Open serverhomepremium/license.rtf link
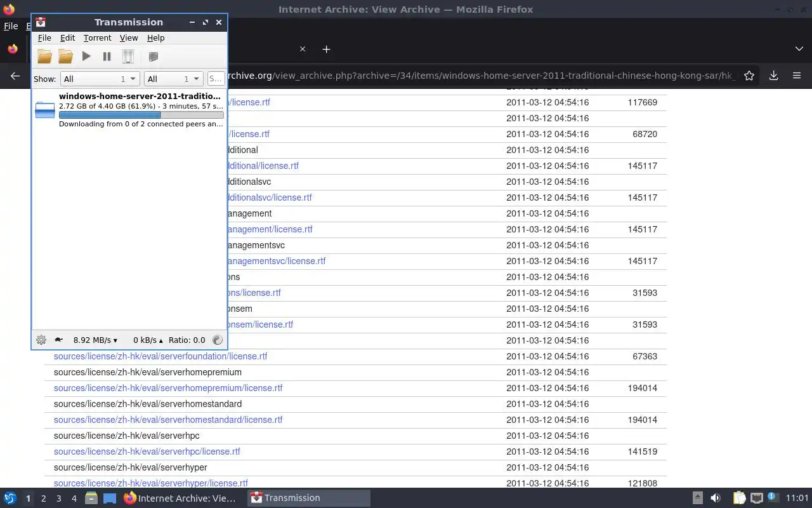The height and width of the screenshot is (508, 812). coord(168,388)
